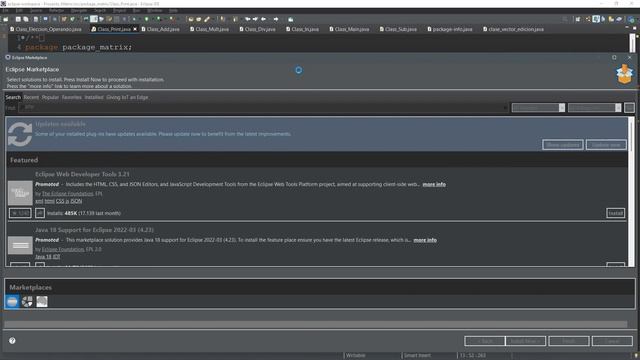640x360 pixels.
Task: Install Eclipse Web Developer Tools 3.21
Action: click(x=615, y=213)
